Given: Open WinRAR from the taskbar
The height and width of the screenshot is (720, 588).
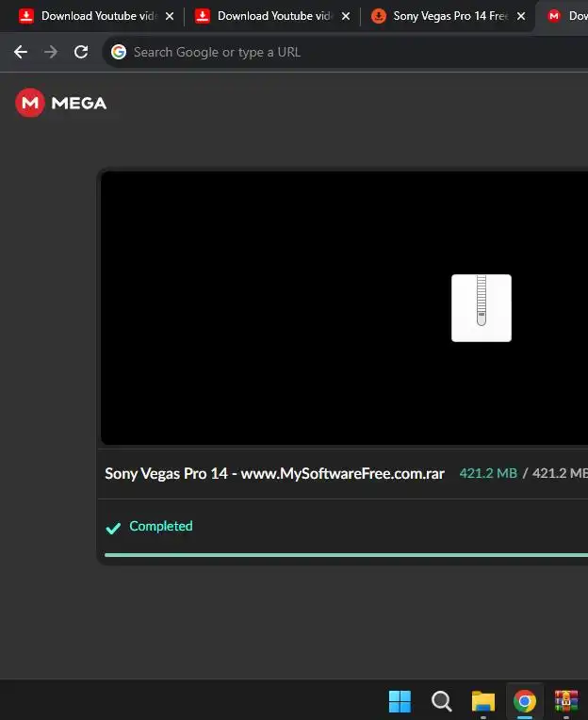Looking at the screenshot, I should [566, 701].
